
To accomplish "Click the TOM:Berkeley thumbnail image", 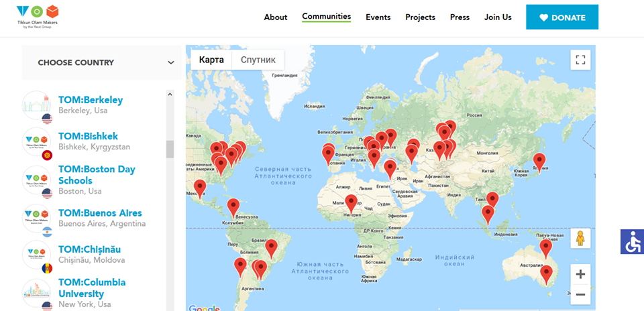I will pyautogui.click(x=36, y=106).
